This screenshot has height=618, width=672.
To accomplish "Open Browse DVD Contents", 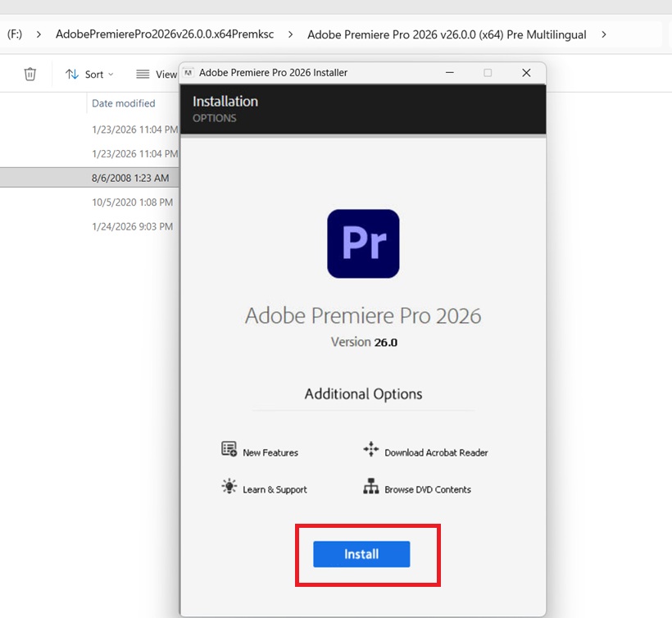I will click(x=370, y=488).
